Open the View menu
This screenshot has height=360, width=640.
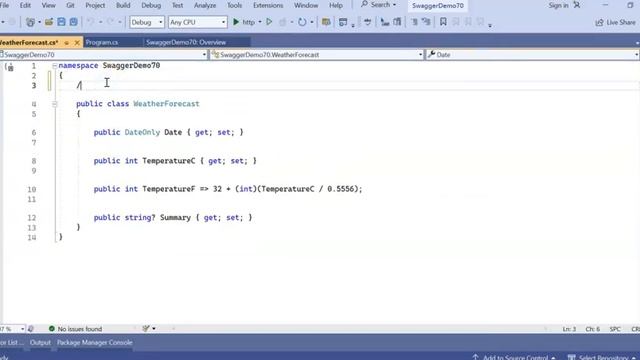(x=49, y=5)
